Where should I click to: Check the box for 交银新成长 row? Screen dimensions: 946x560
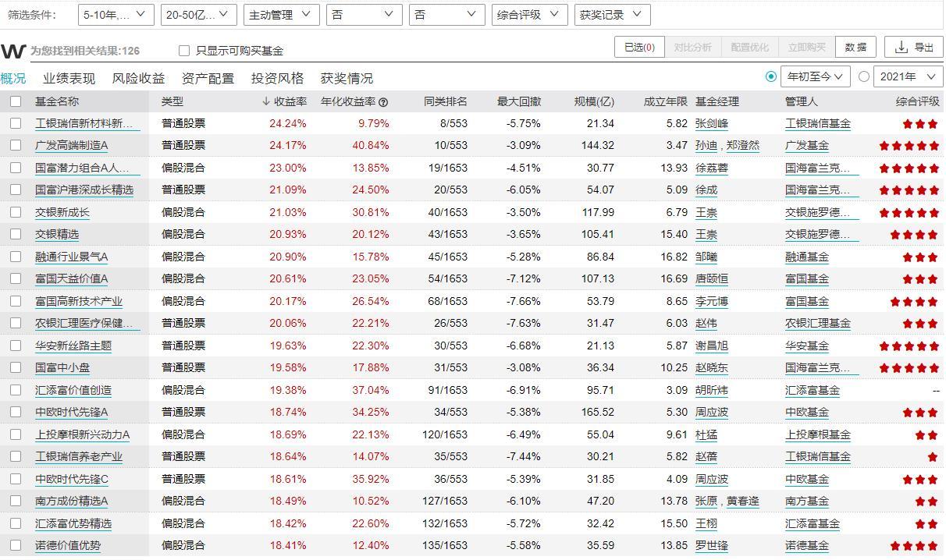(16, 212)
